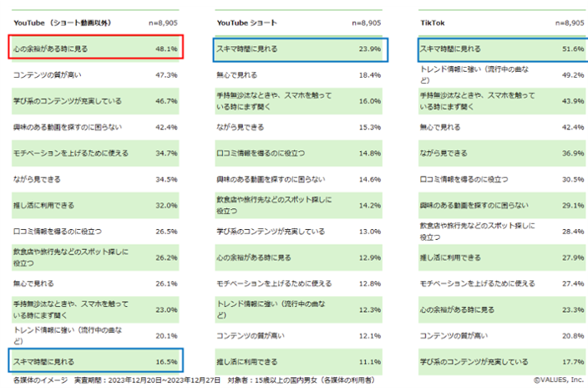This screenshot has width=588, height=388.
Task: Click the 26.5% value
Action: (166, 232)
